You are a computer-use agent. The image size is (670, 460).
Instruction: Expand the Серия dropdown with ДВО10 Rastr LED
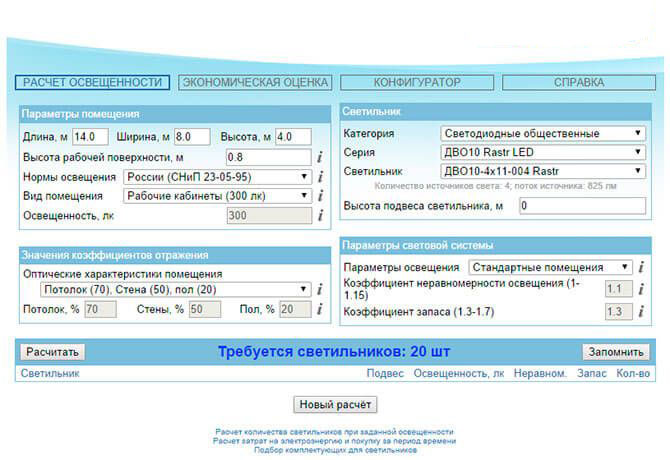[x=542, y=152]
